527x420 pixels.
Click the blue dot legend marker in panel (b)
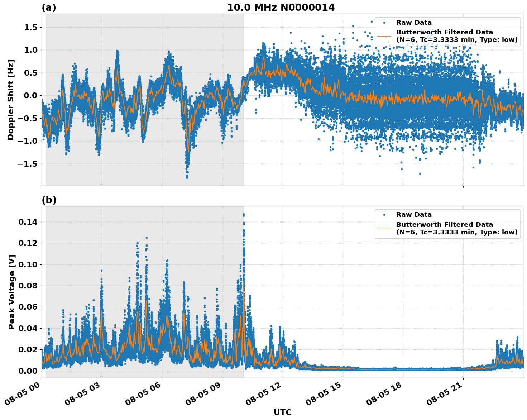(x=384, y=215)
